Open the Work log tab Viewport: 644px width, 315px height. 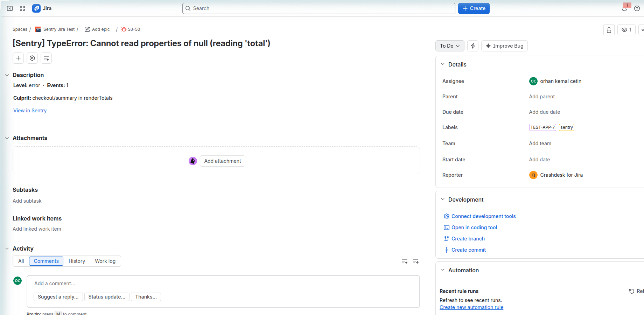click(105, 261)
